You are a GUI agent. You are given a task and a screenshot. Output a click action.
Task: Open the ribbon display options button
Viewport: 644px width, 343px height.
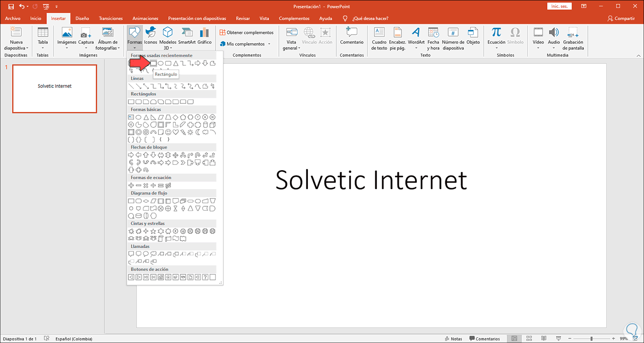pos(584,6)
